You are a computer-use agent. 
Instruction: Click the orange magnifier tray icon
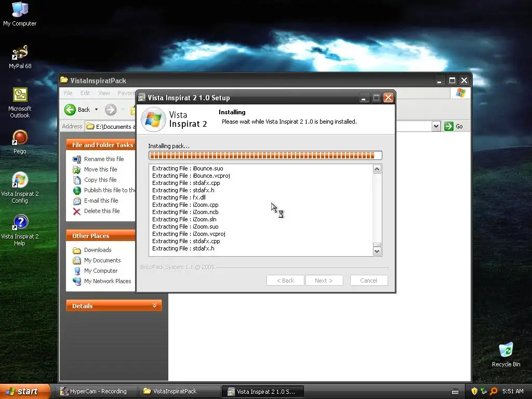point(494,391)
